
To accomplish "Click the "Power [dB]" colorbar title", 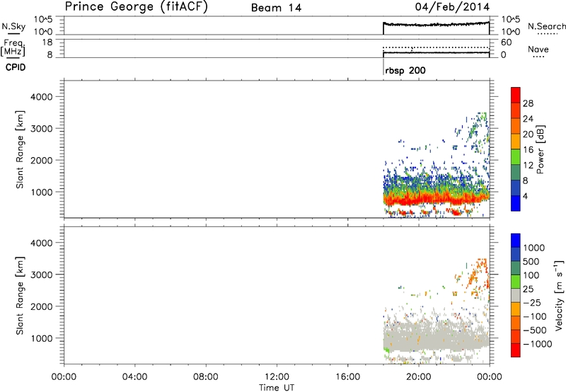I will click(540, 149).
